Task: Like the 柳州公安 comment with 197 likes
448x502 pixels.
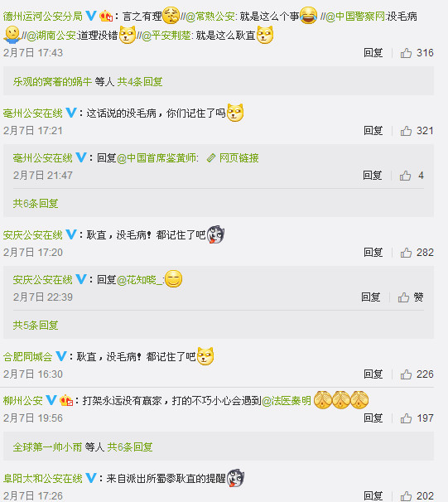Action: click(406, 418)
